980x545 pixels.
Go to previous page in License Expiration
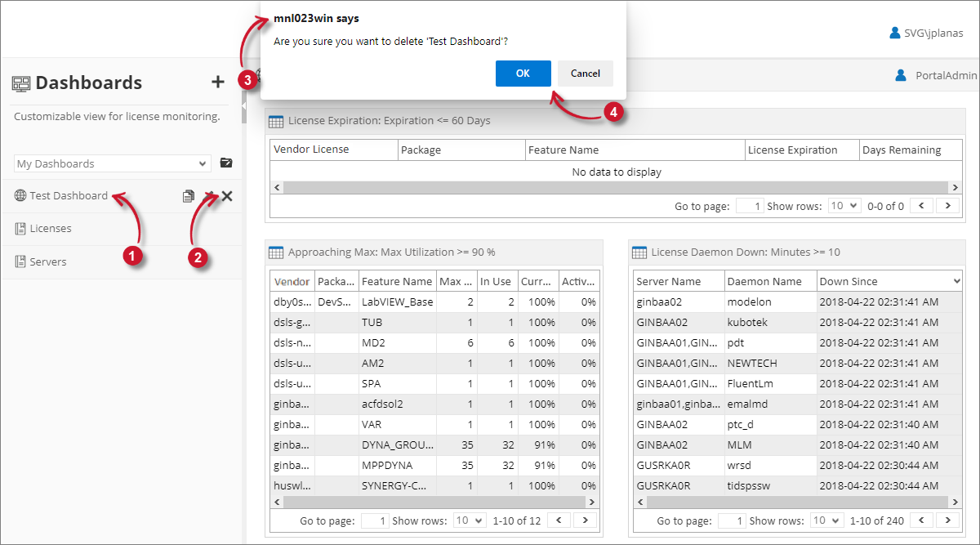coord(922,206)
